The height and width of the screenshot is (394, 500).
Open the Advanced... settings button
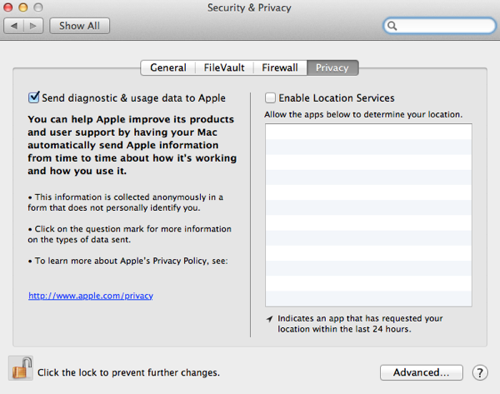click(x=421, y=372)
